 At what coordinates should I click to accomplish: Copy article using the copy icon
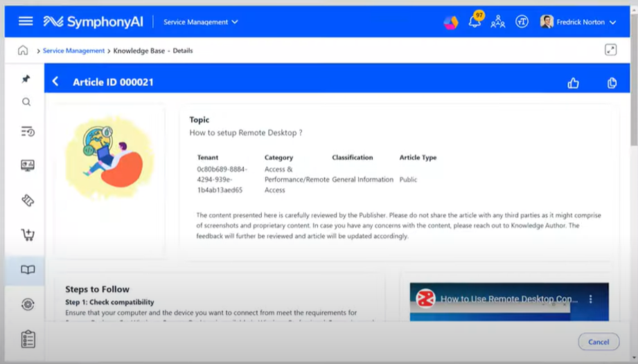(x=612, y=83)
